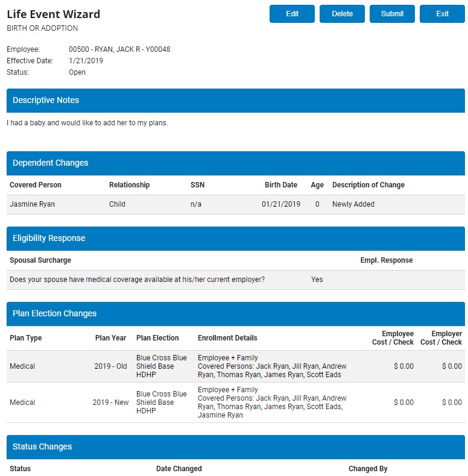Click the Covered Person column header
The image size is (468, 476).
36,185
